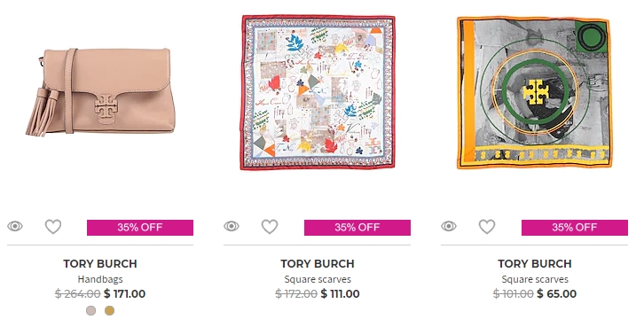Open Square scarves link for the $111.00 item
The image size is (644, 327).
[x=318, y=279]
